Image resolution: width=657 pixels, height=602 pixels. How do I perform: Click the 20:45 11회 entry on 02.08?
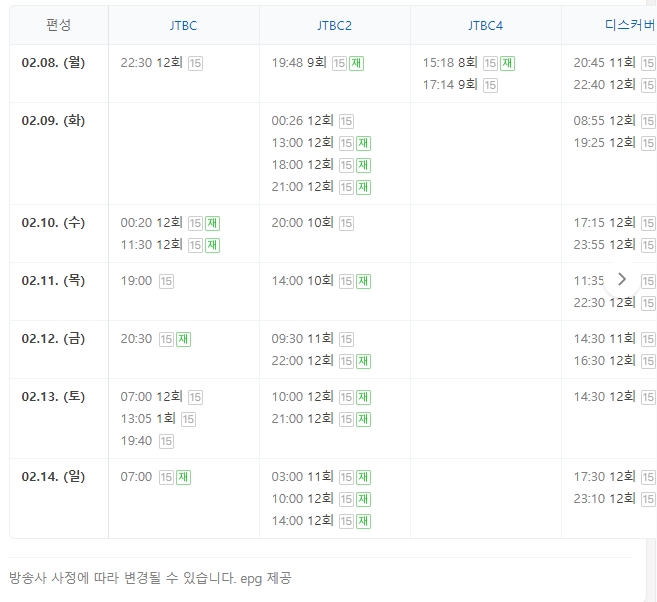604,63
